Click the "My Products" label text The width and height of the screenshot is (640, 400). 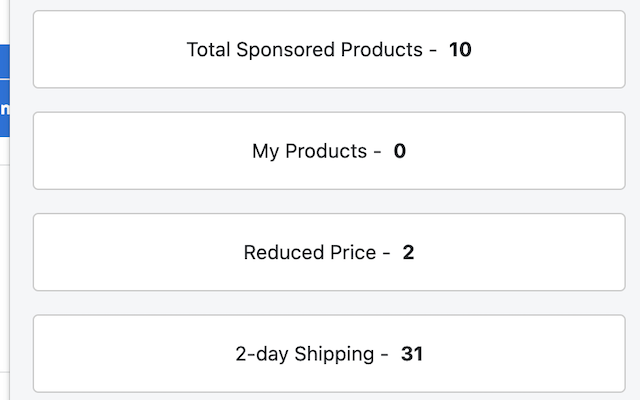pyautogui.click(x=309, y=151)
